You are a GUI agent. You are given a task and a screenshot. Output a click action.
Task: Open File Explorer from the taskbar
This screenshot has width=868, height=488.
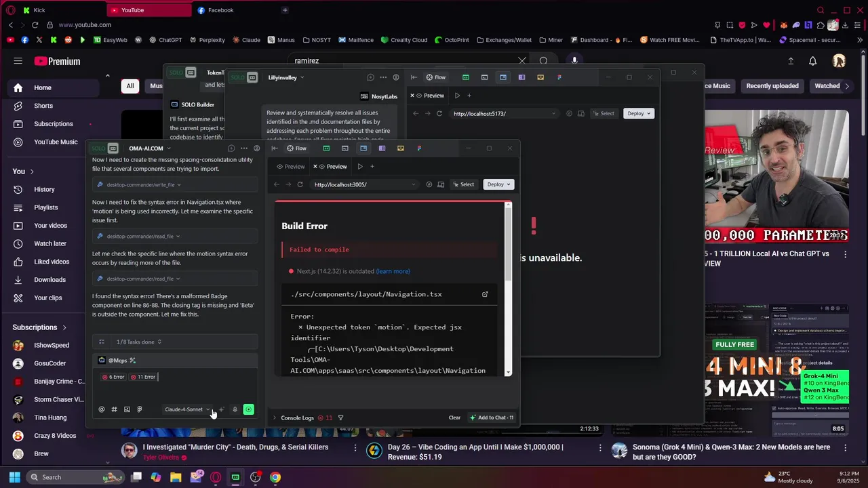pos(176,477)
